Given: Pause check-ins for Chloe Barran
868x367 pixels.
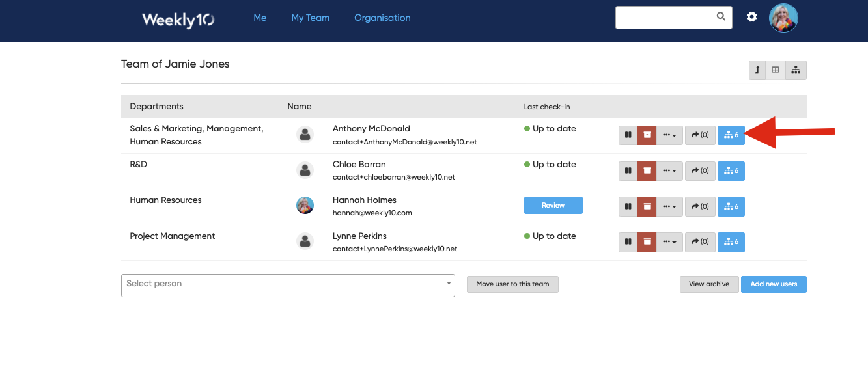Looking at the screenshot, I should point(628,170).
